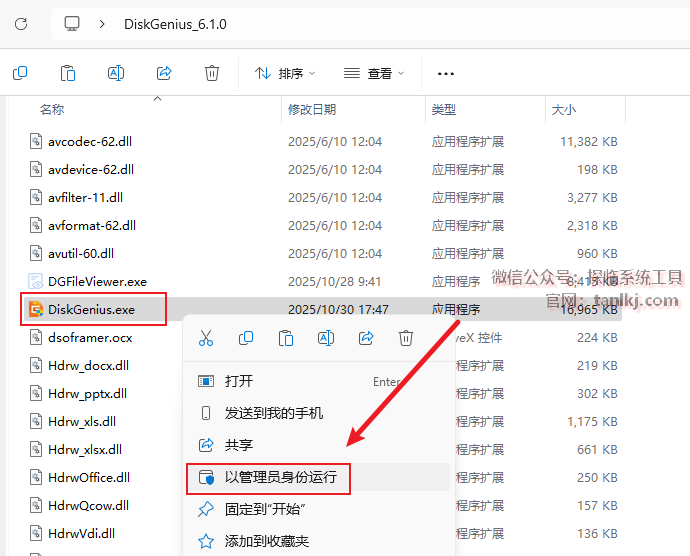Choose 添加到收藏夹 from context menu
Screen dimensions: 690x556
pyautogui.click(x=318, y=541)
